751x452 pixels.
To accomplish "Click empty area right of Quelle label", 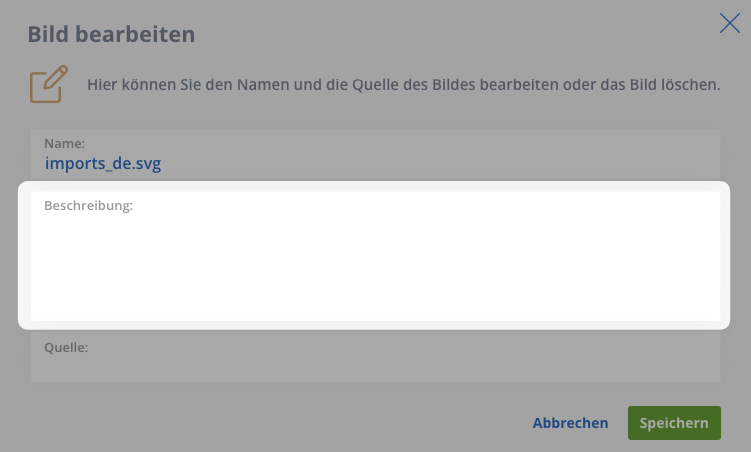I will (x=402, y=357).
